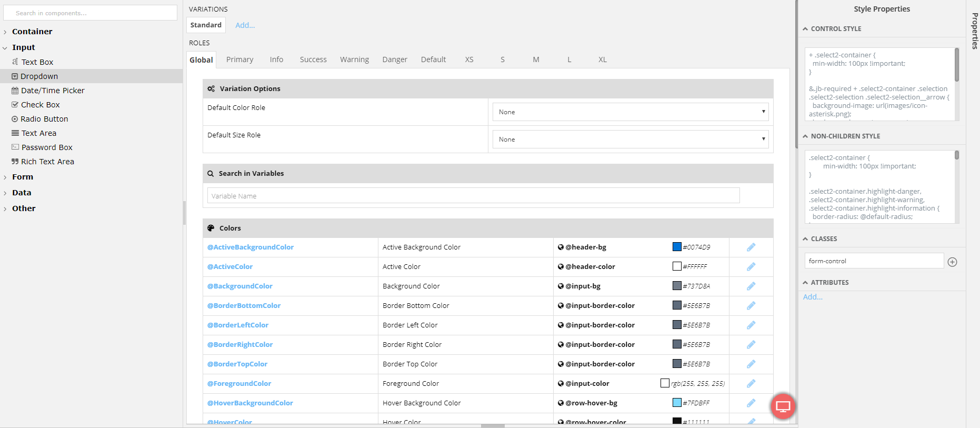Select Check Box in the component tree
Screen dimensions: 980x428
click(41, 105)
